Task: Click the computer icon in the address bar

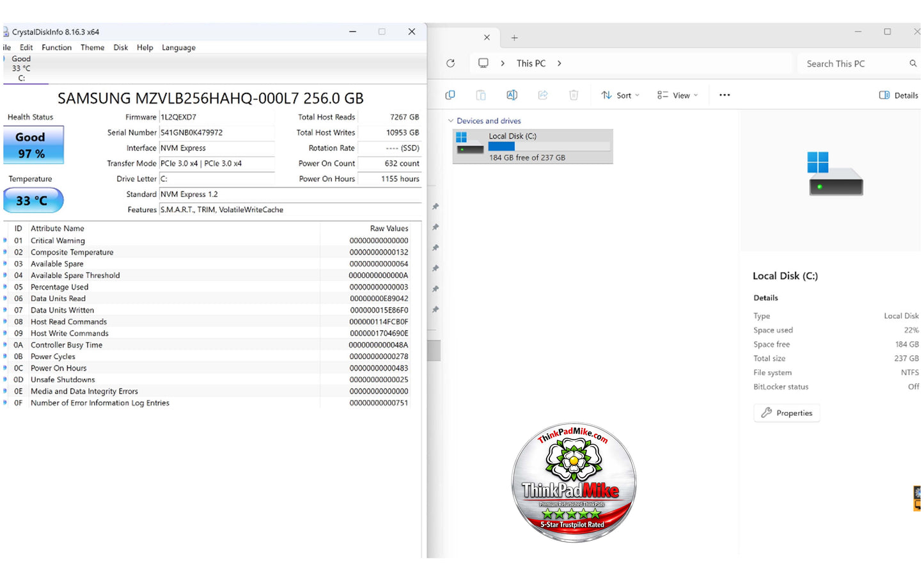Action: point(483,63)
